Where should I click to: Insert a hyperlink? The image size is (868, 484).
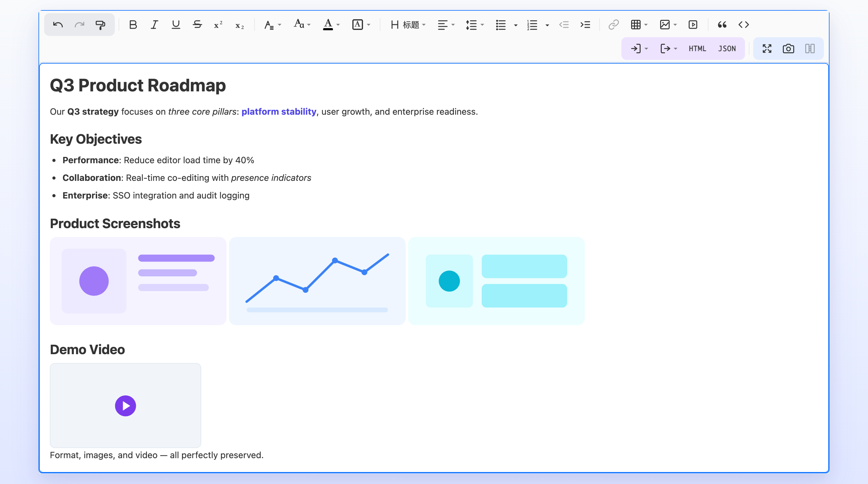[x=613, y=25]
